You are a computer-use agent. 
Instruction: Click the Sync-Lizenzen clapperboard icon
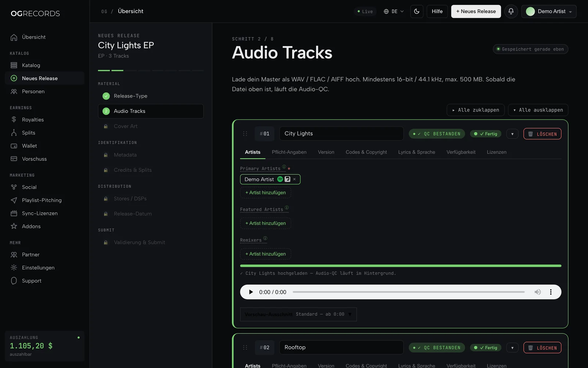point(14,213)
